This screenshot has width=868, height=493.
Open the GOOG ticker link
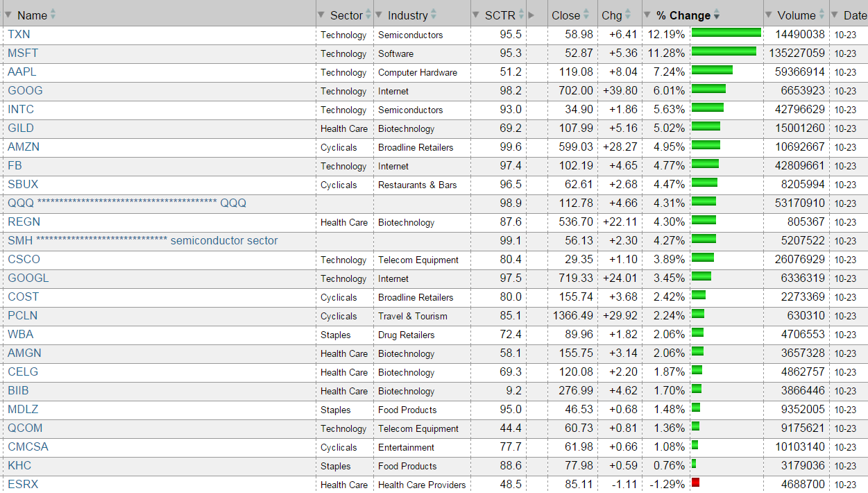[25, 90]
